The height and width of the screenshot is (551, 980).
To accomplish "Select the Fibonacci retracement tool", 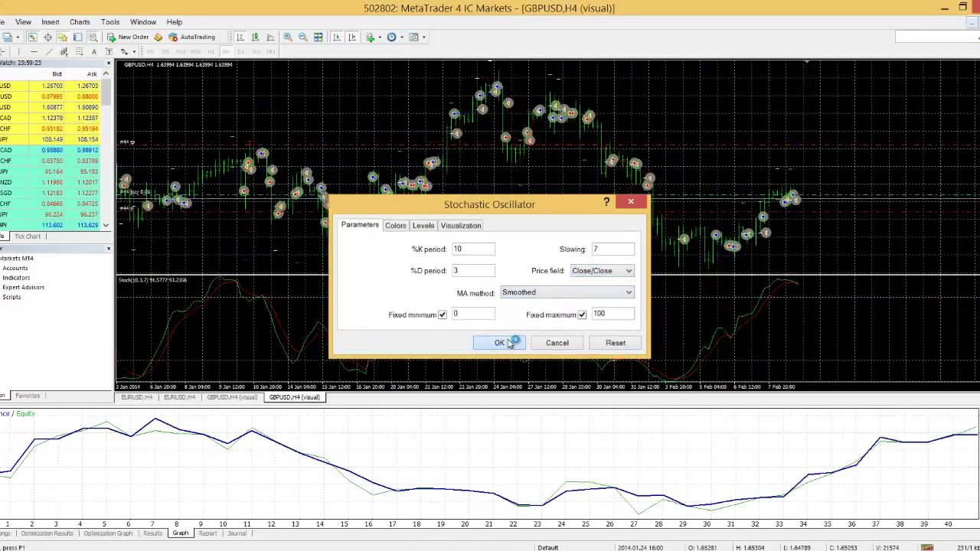I will (x=79, y=51).
